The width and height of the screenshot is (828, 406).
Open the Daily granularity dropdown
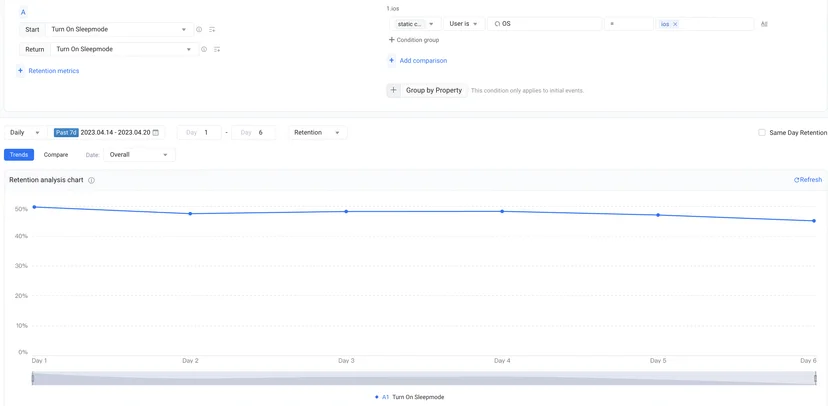pyautogui.click(x=24, y=133)
